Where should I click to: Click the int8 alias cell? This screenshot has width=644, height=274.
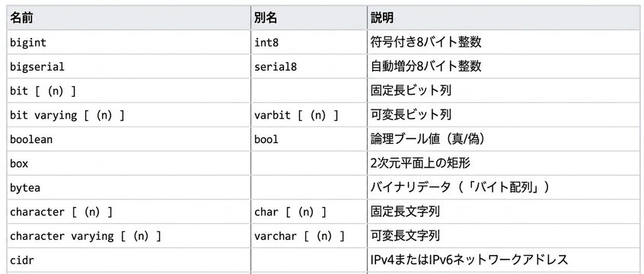pos(309,42)
